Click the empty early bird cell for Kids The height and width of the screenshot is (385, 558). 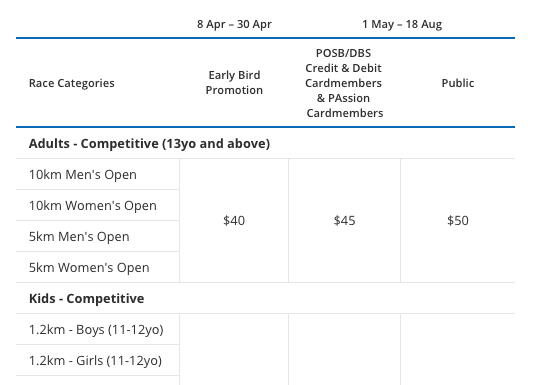point(234,349)
